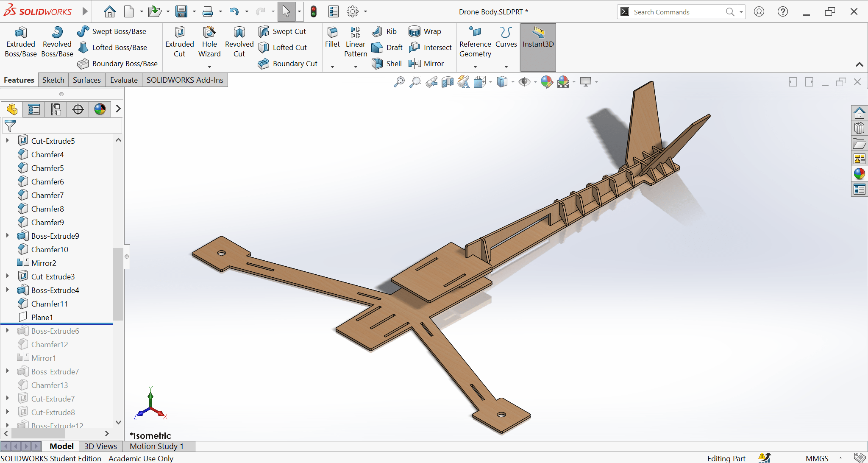The image size is (868, 463).
Task: Switch to 3D Views tab
Action: coord(100,446)
